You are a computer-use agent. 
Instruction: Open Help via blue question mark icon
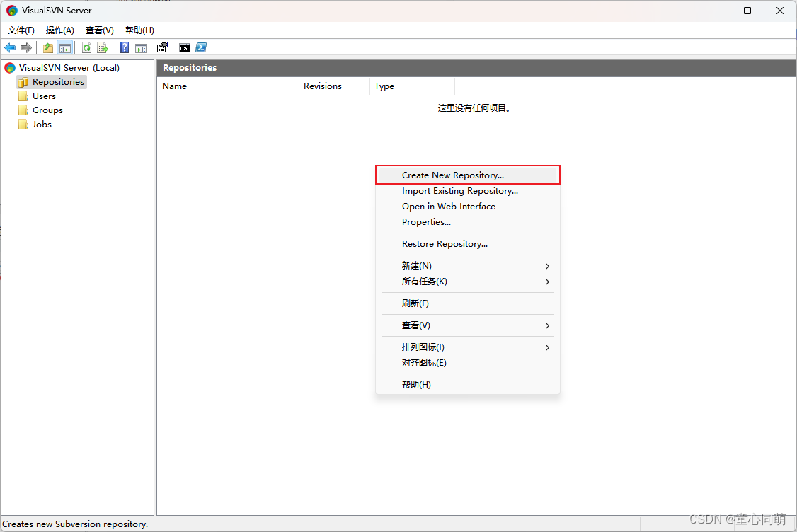124,48
